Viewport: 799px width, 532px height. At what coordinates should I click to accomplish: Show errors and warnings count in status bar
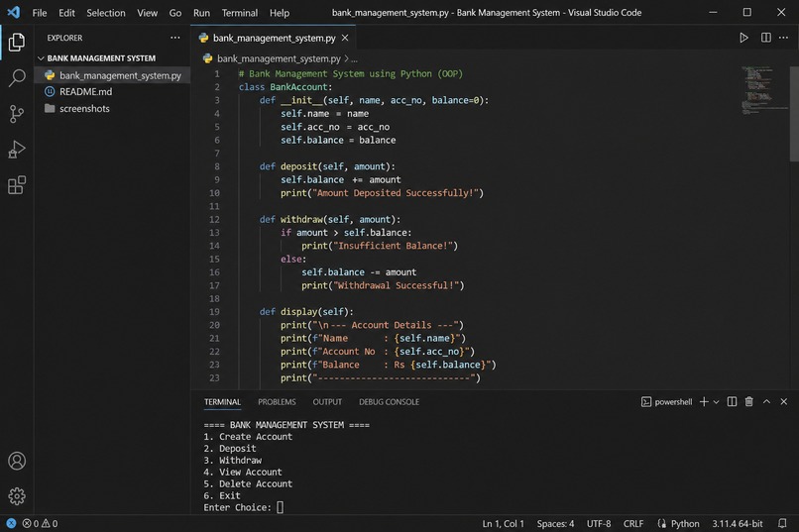coord(40,523)
